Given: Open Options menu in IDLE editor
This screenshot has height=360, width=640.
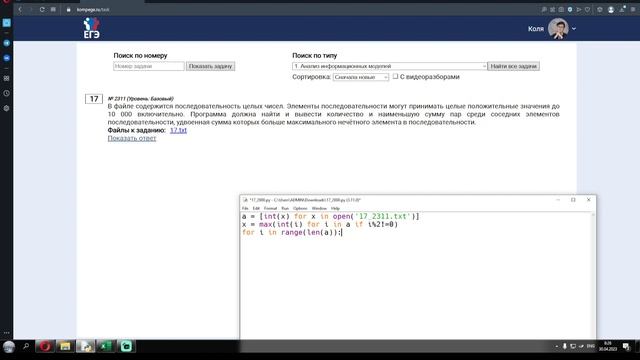Looking at the screenshot, I should tap(300, 208).
